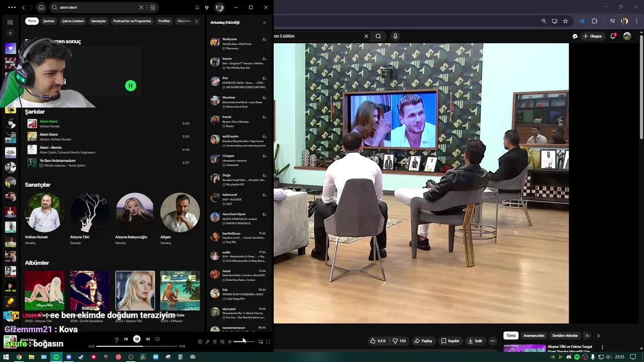This screenshot has width=644, height=362.
Task: Open Liked Songs in the Spotify sidebar
Action: coord(10,48)
